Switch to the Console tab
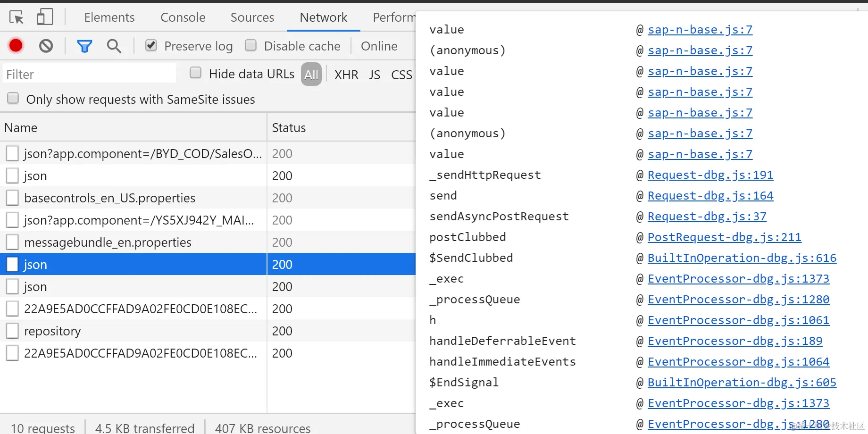Viewport: 868px width, 434px height. point(183,17)
